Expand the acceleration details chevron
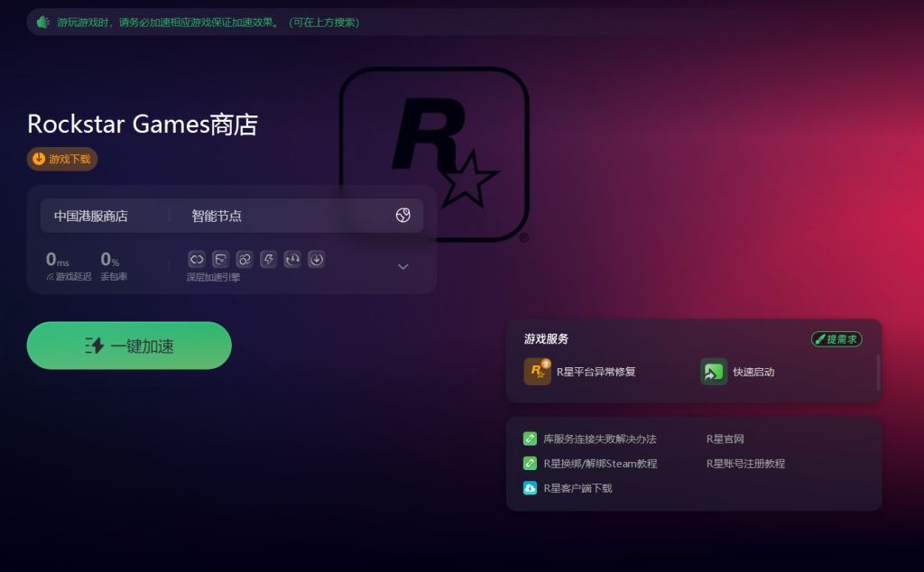 403,267
